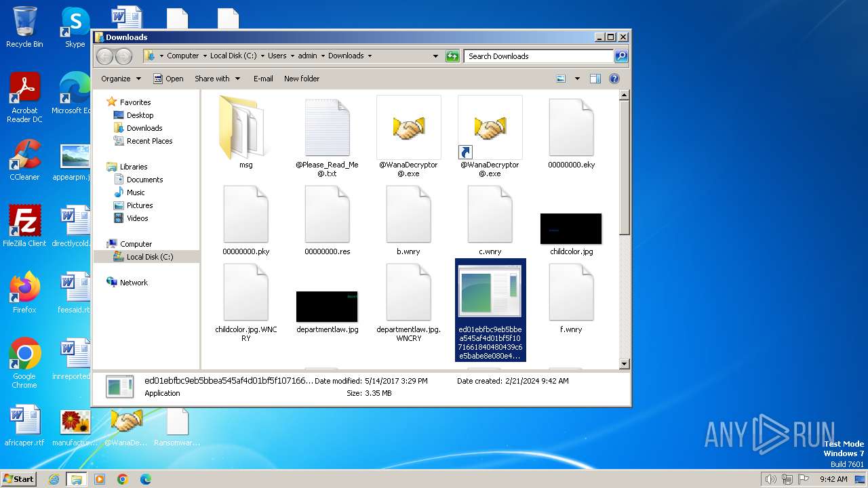The image size is (868, 488).
Task: Click the search magnifier button
Action: [620, 56]
